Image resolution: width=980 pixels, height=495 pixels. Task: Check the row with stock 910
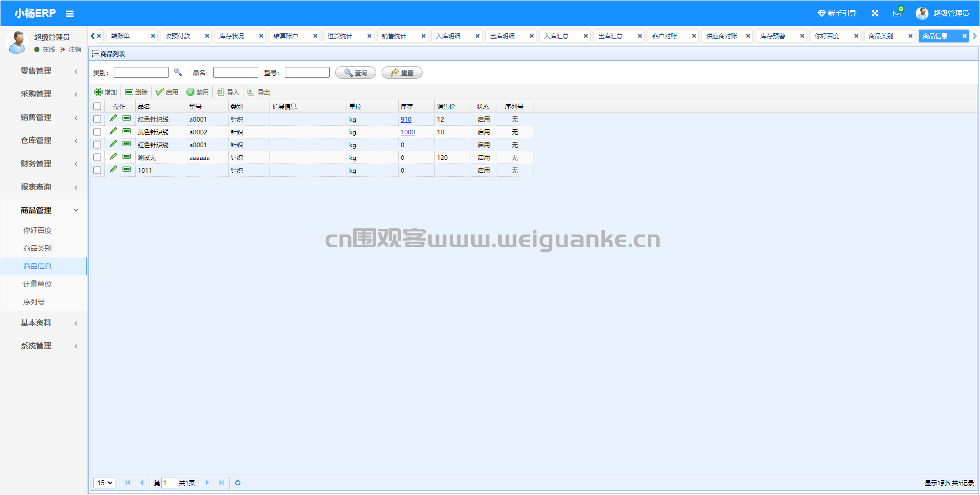[x=97, y=119]
